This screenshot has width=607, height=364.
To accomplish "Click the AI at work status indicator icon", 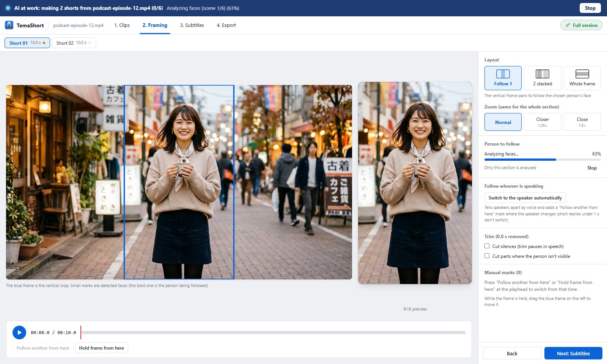I will pyautogui.click(x=8, y=8).
